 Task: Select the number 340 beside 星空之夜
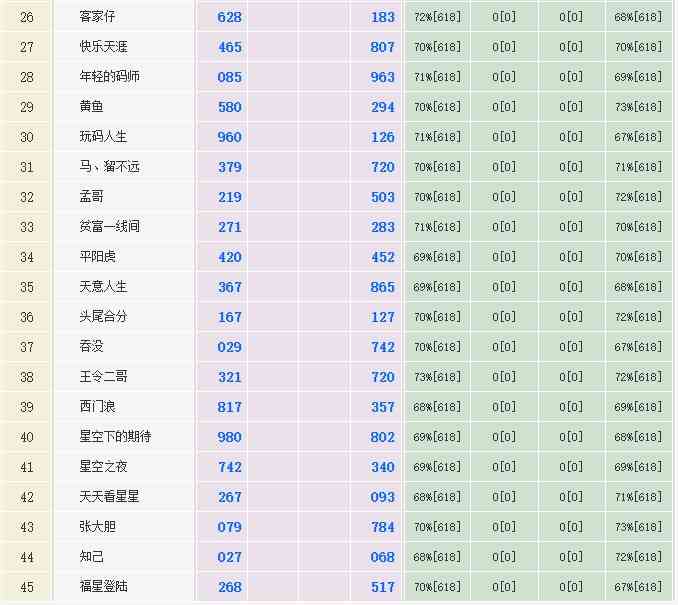pyautogui.click(x=383, y=467)
